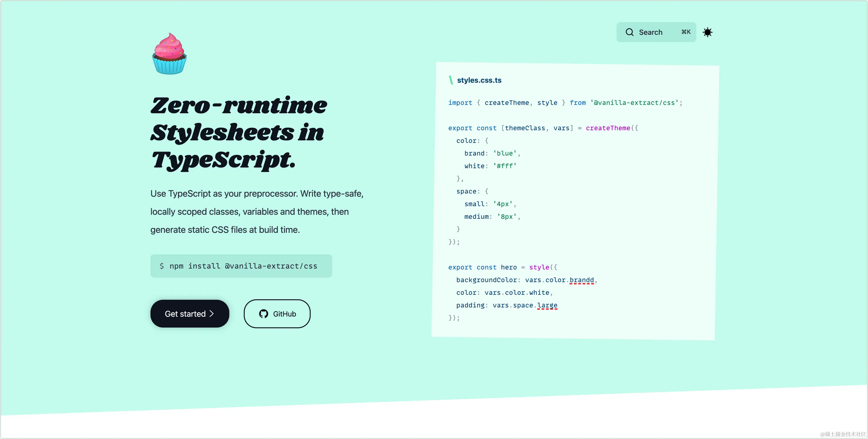Screen dimensions: 868x439
Task: Click the underlined large error in code
Action: [547, 305]
